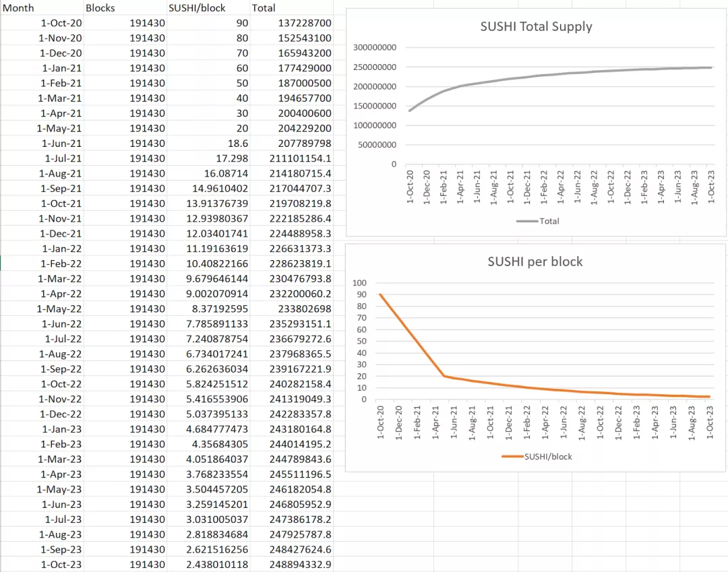
Task: Click the total cell 194657700
Action: point(291,98)
